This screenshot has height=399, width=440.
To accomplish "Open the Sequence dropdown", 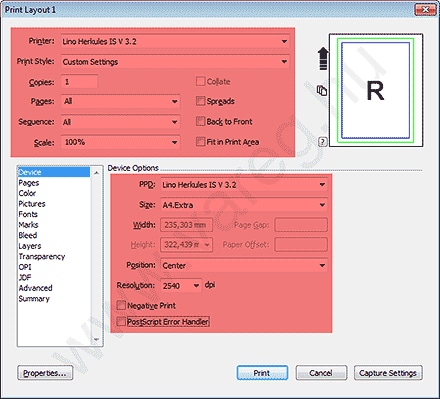I will coord(120,122).
